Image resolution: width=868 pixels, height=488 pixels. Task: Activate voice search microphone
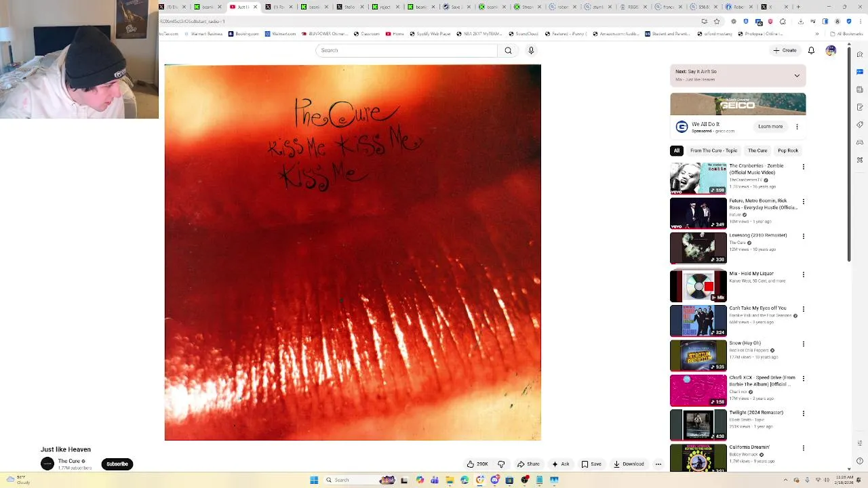(x=531, y=50)
